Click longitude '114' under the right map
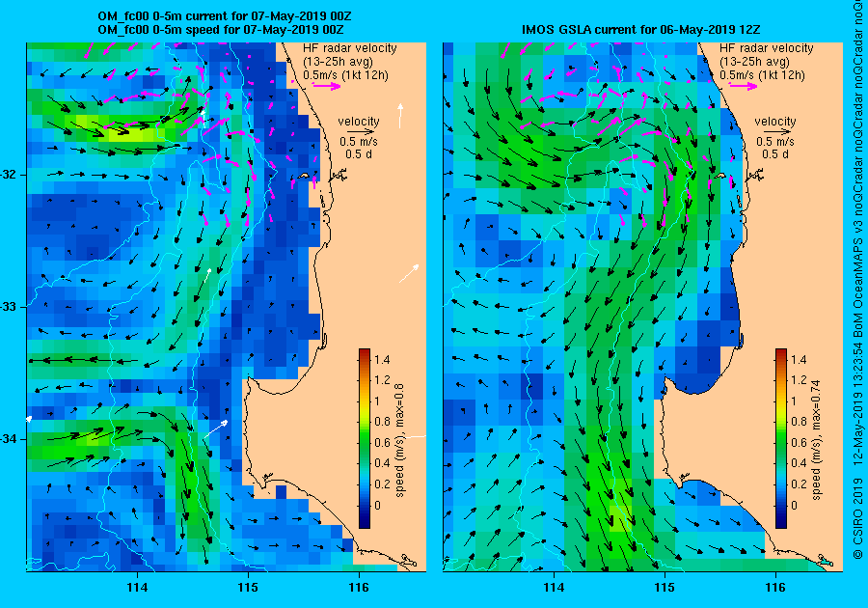The width and height of the screenshot is (868, 608). click(x=554, y=588)
